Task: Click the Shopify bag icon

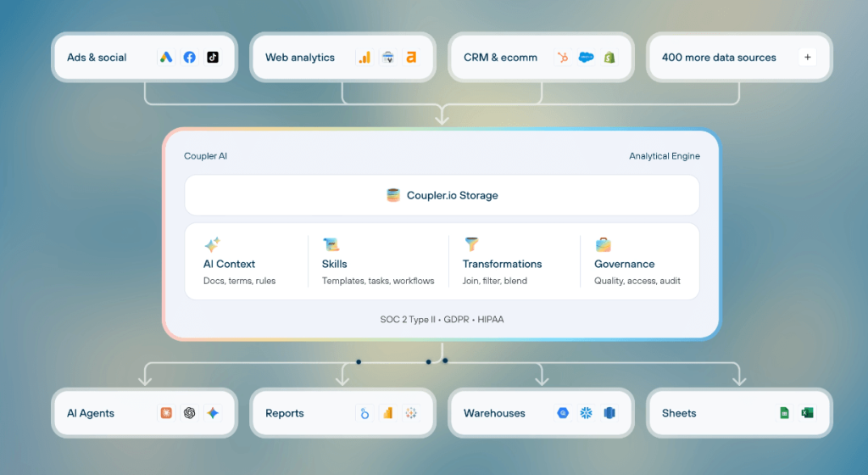Action: (x=609, y=57)
